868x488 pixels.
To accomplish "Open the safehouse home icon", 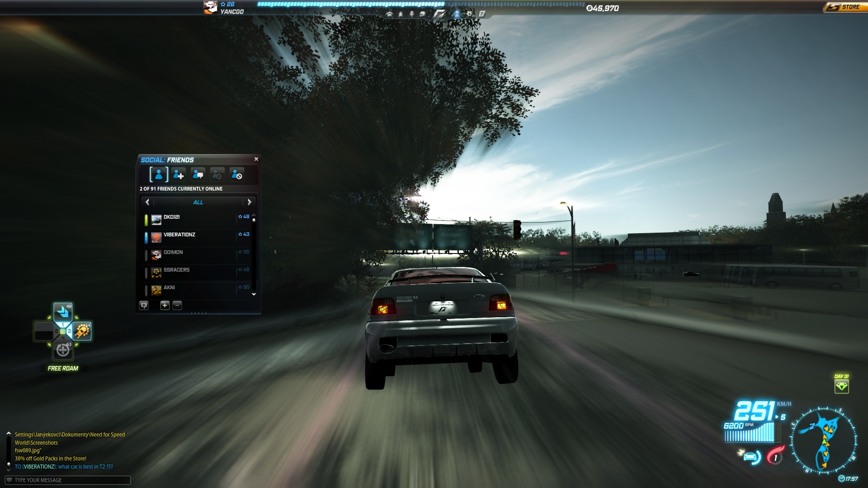I will [x=389, y=14].
